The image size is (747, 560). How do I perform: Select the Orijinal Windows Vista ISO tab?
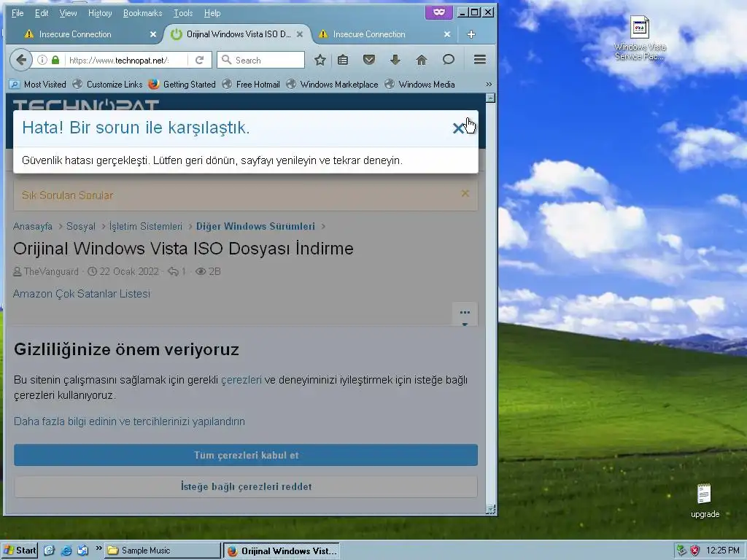[239, 34]
